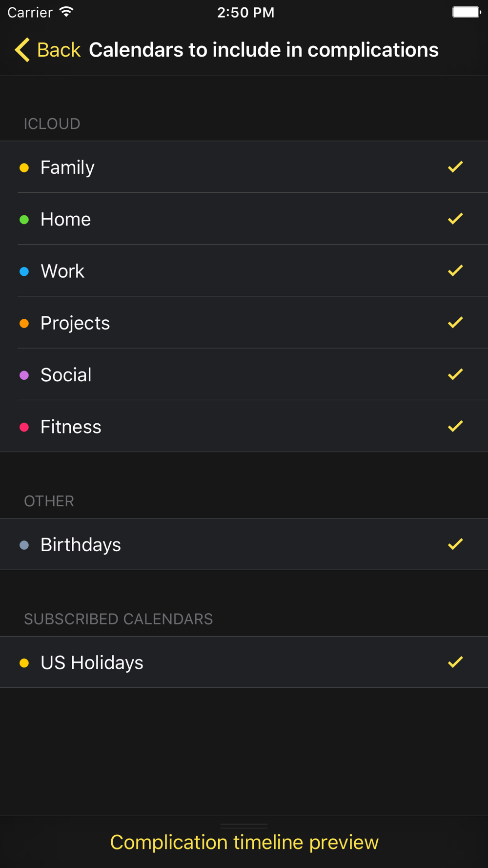The width and height of the screenshot is (488, 868).
Task: Click the blue Work color dot
Action: (x=24, y=271)
